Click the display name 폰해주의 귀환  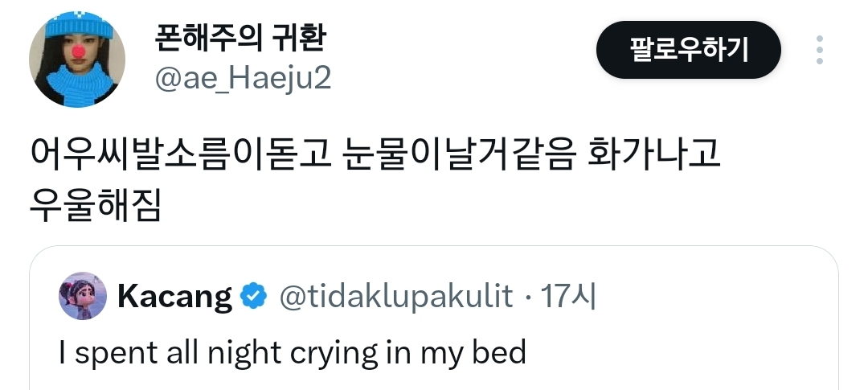click(238, 37)
